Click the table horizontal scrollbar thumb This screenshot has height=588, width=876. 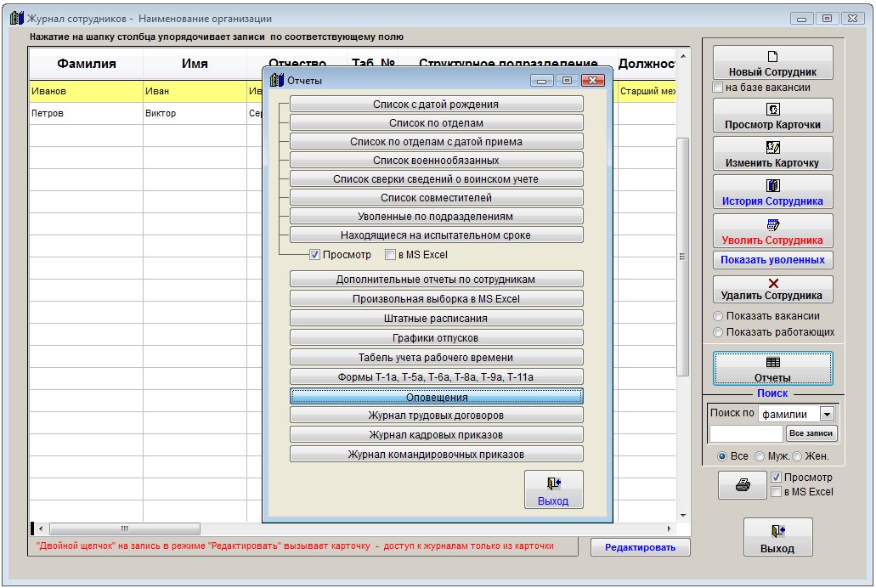coord(125,529)
